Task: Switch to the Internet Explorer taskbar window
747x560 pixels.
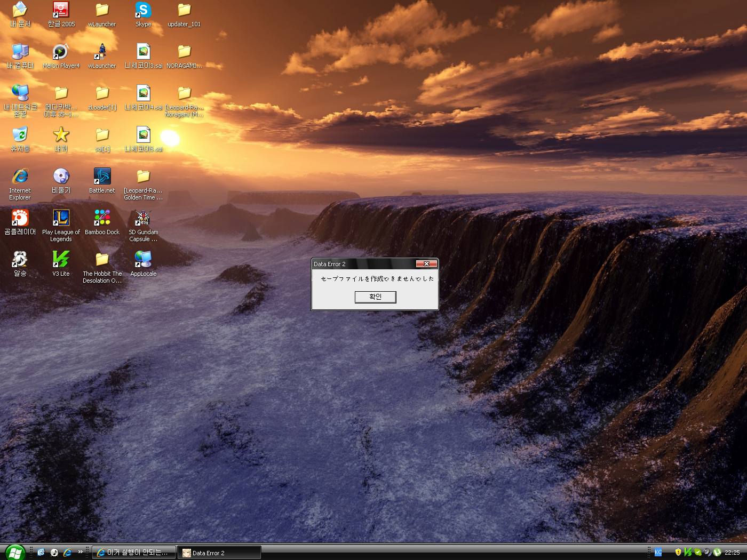Action: [x=134, y=553]
